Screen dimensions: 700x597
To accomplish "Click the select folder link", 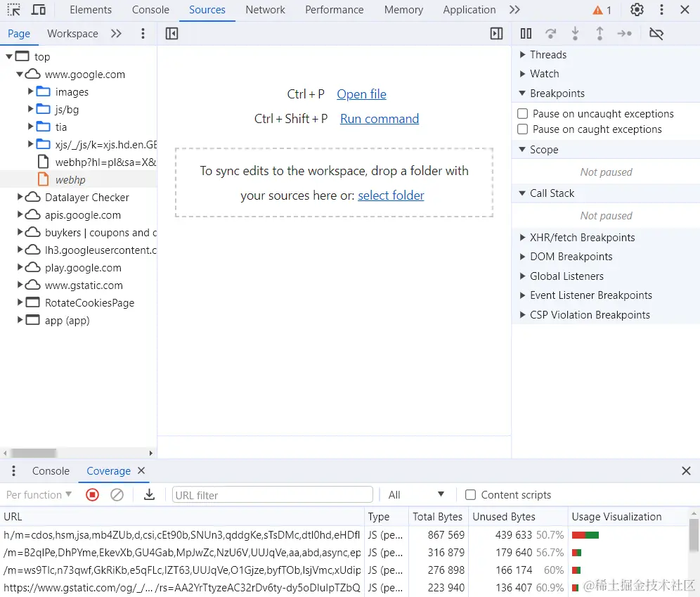I will tap(391, 195).
